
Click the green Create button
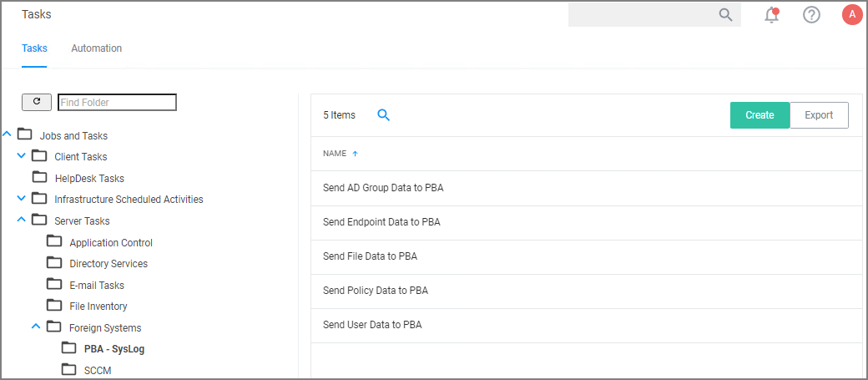pos(759,115)
